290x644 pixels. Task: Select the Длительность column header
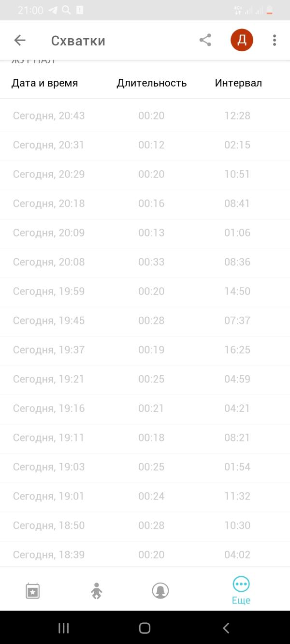(x=152, y=83)
